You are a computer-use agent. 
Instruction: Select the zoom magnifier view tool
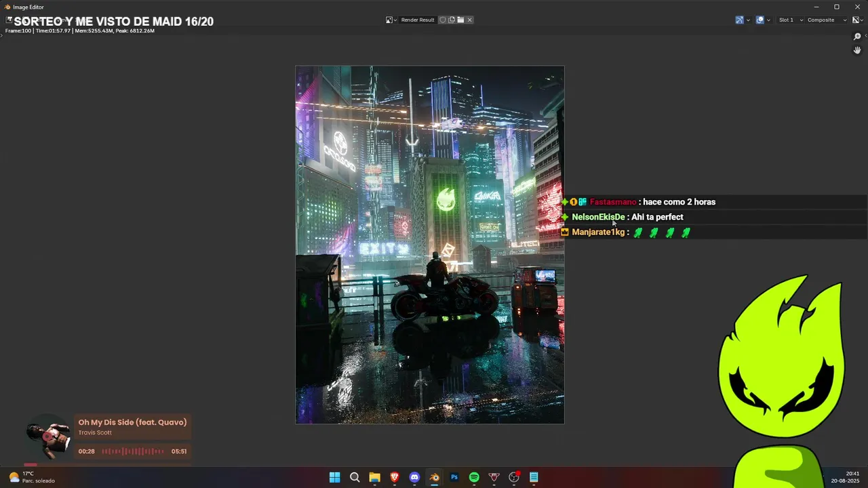pyautogui.click(x=857, y=37)
